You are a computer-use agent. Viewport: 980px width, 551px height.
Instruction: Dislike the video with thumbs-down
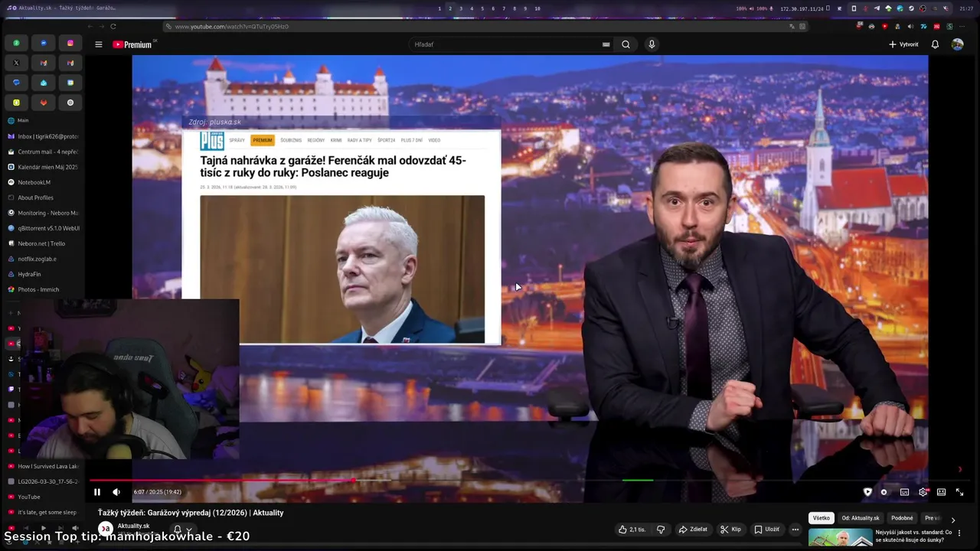coord(661,529)
